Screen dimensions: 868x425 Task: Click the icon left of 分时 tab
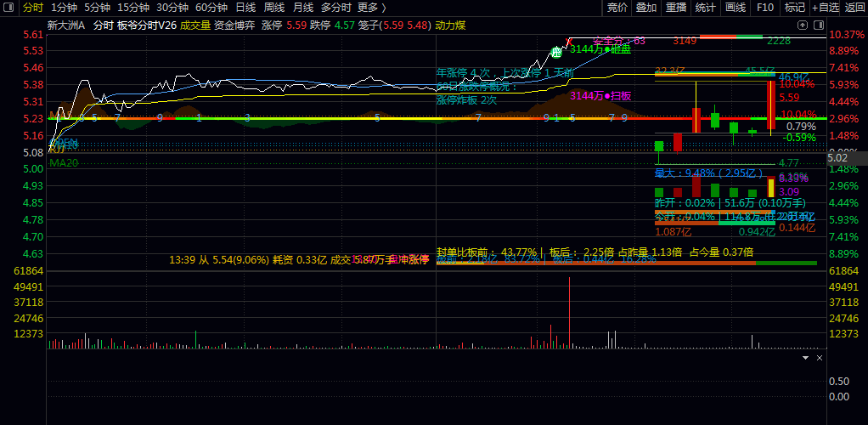click(x=10, y=7)
